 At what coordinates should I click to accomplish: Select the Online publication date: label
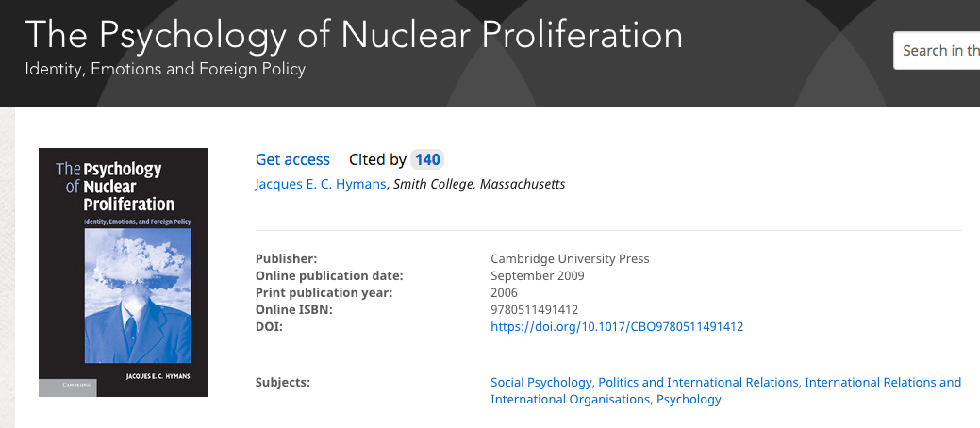pyautogui.click(x=329, y=275)
